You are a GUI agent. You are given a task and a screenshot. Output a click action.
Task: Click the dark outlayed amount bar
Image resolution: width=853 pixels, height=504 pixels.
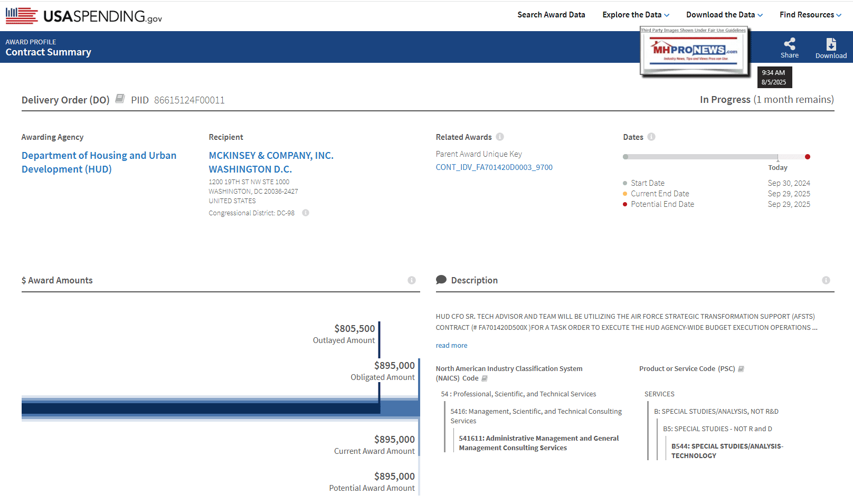pos(201,408)
